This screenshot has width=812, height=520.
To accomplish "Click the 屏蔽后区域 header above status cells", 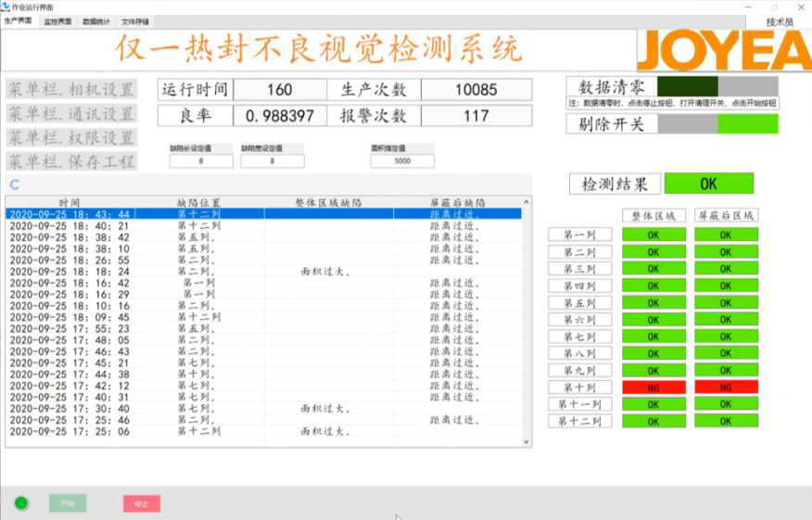I will click(726, 215).
